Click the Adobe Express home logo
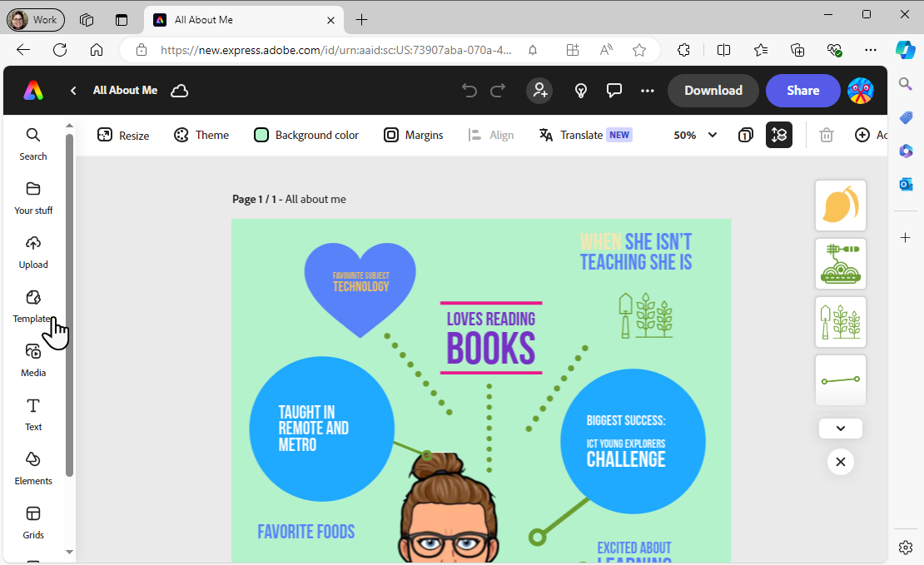This screenshot has width=924, height=565. coord(33,90)
